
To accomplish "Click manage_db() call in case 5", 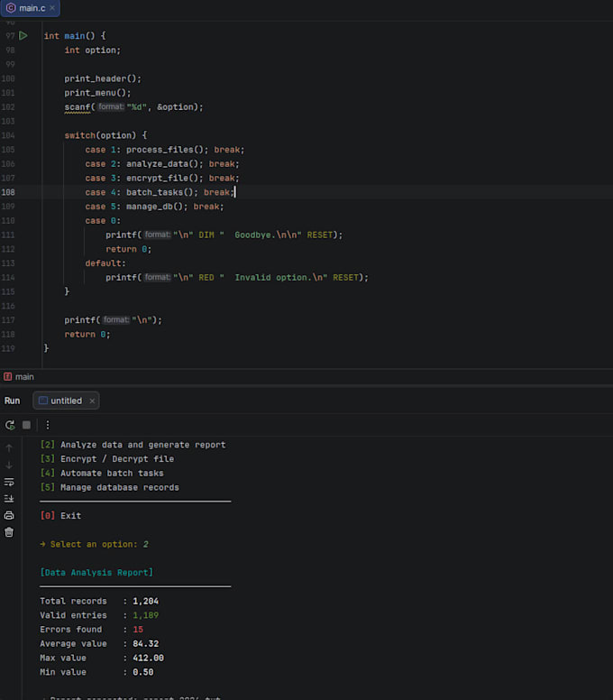I will click(154, 207).
